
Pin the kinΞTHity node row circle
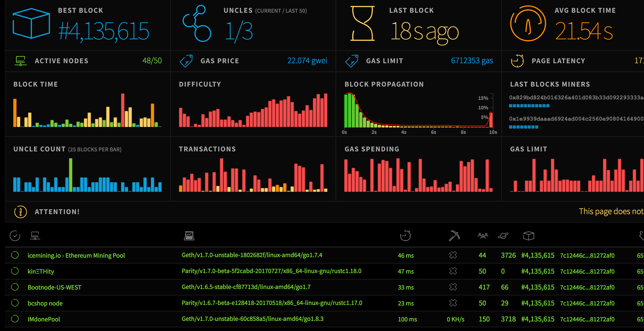click(15, 271)
